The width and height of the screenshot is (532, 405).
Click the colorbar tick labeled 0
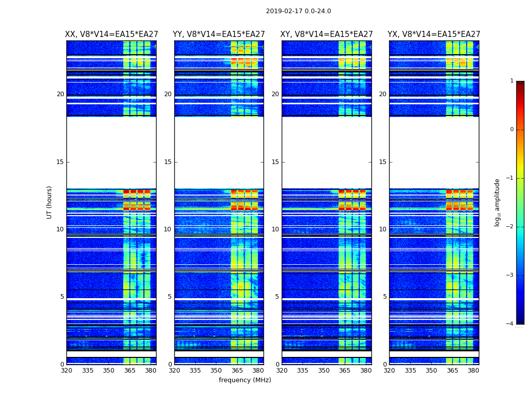pyautogui.click(x=512, y=130)
